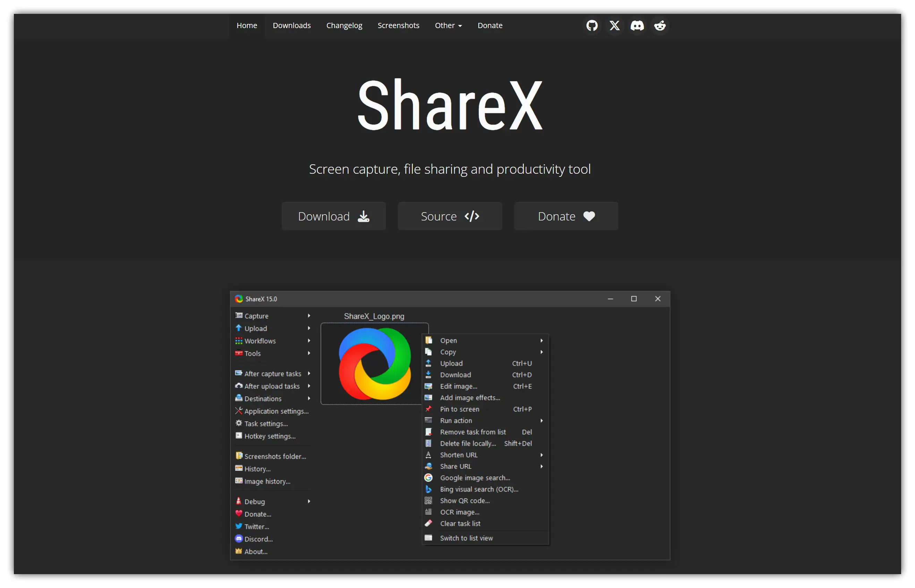
Task: Select Edit image... in context menu
Action: click(485, 386)
